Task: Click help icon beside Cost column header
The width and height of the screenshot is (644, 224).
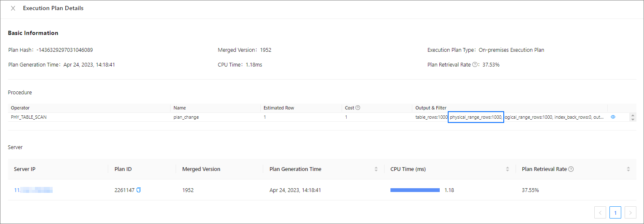Action: (358, 108)
